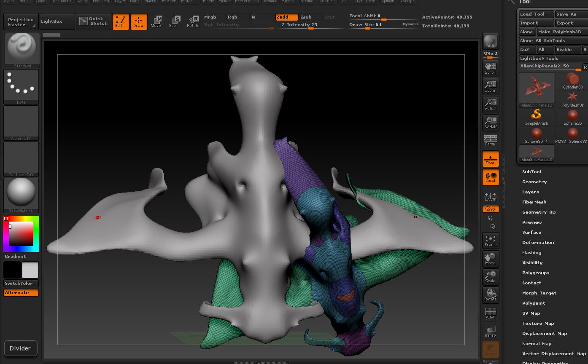Image resolution: width=588 pixels, height=364 pixels.
Task: Render with the BPR button
Action: coord(491,41)
